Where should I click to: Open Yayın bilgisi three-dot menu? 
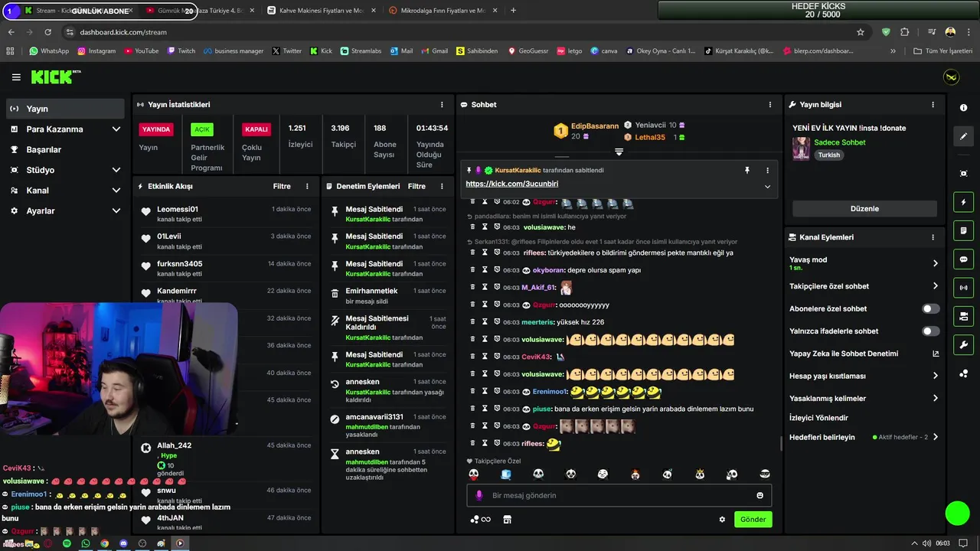coord(933,104)
